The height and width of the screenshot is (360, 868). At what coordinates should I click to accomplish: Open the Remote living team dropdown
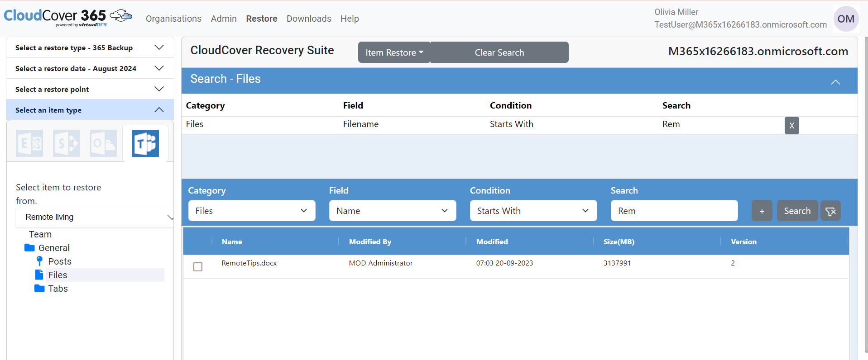coord(95,217)
